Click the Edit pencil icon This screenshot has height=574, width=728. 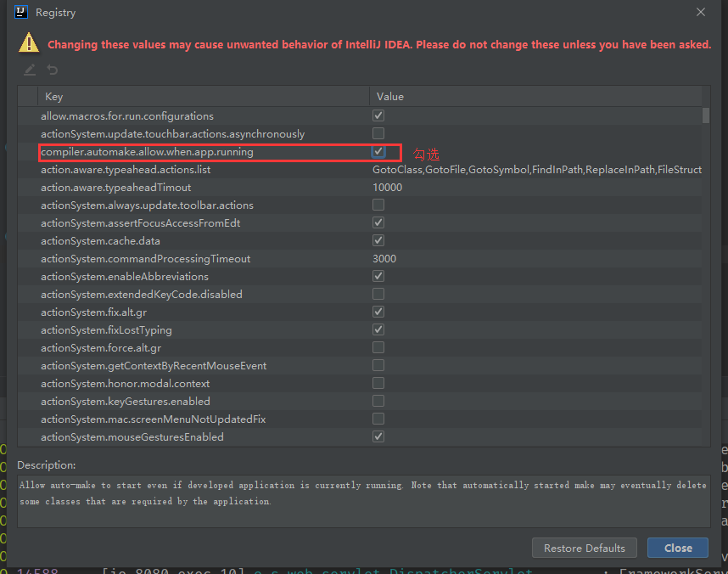pyautogui.click(x=30, y=70)
